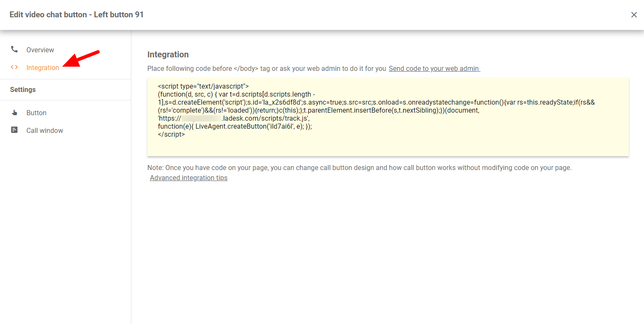Click the LiveAgent.createButton line in code
Screen dimensions: 644x324
click(235, 126)
